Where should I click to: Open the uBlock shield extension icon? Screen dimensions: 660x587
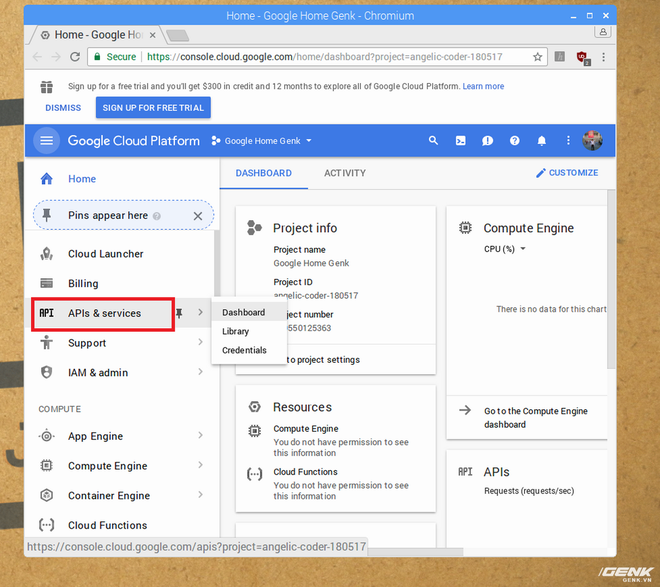point(583,57)
